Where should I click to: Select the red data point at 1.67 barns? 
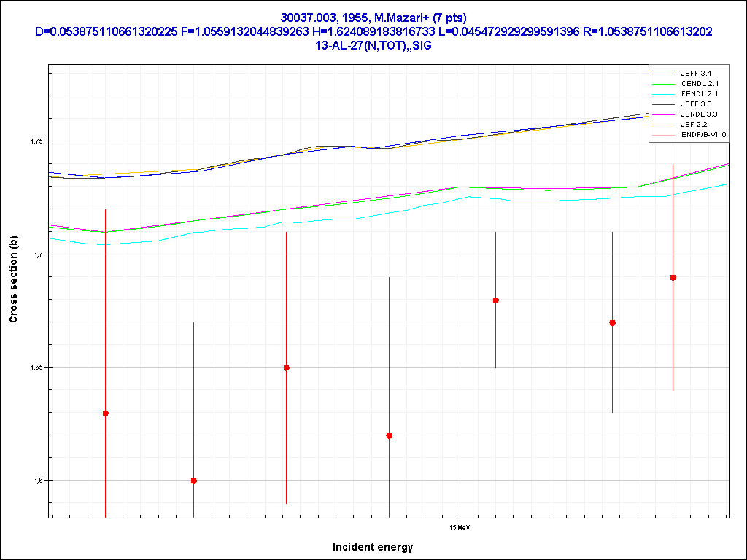(612, 323)
